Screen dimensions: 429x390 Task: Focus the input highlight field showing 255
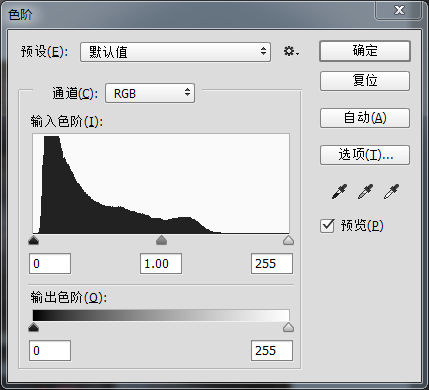[x=272, y=264]
